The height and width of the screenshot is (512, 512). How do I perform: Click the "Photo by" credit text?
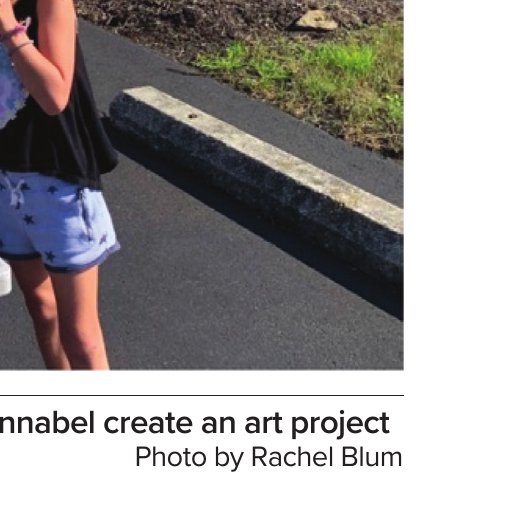point(190,458)
